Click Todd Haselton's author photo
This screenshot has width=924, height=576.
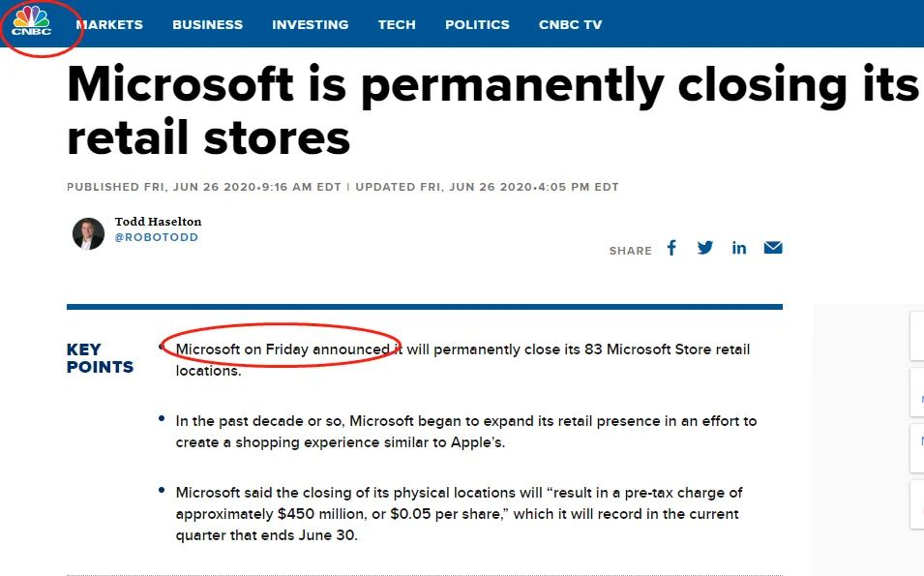click(x=88, y=233)
